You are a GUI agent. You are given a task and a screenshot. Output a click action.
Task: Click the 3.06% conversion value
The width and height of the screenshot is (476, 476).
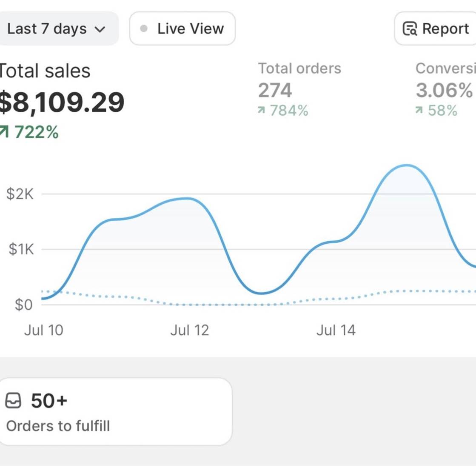(x=444, y=90)
